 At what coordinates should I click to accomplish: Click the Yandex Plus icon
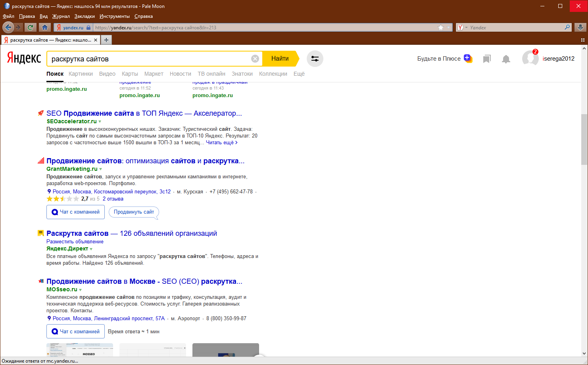[468, 58]
